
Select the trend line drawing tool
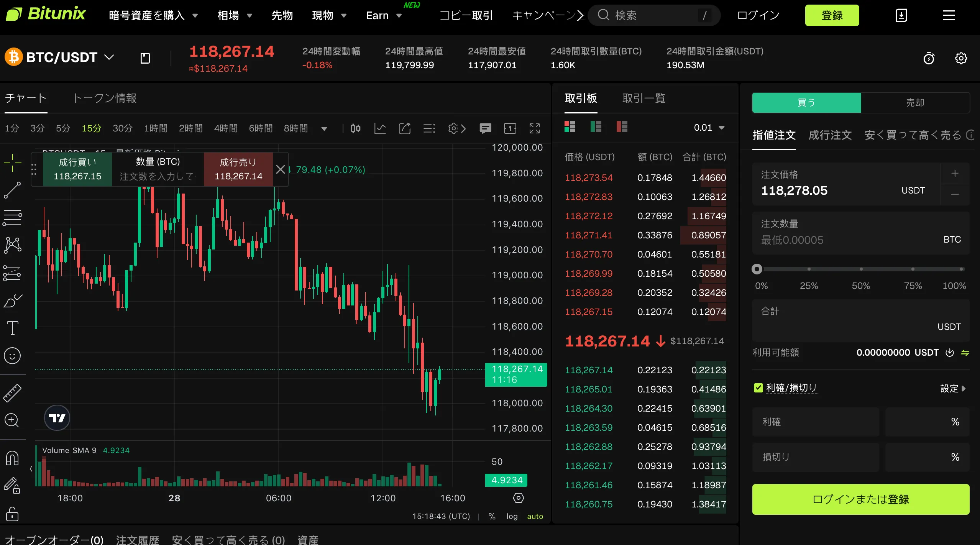[x=12, y=190]
